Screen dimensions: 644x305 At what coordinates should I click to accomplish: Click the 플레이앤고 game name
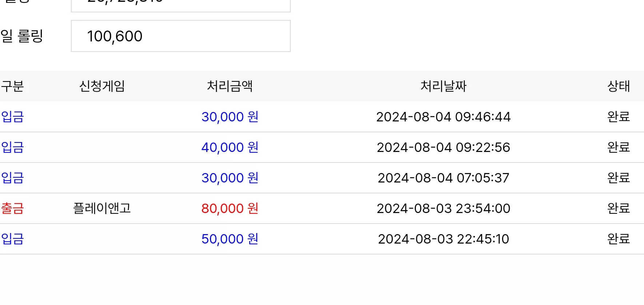(102, 208)
